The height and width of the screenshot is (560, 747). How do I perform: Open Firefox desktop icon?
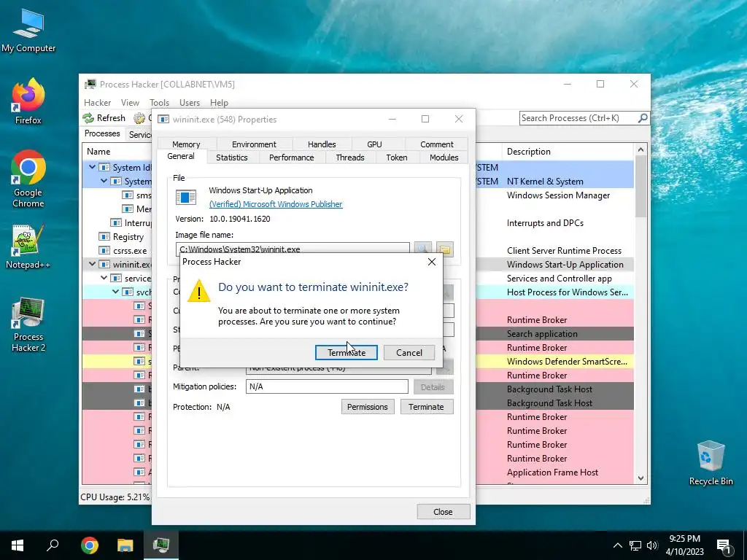click(x=28, y=101)
